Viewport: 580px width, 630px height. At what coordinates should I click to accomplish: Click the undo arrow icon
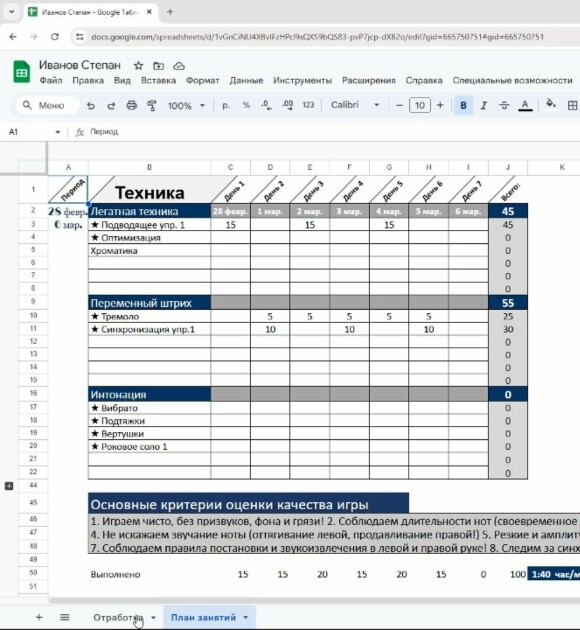coord(91,106)
